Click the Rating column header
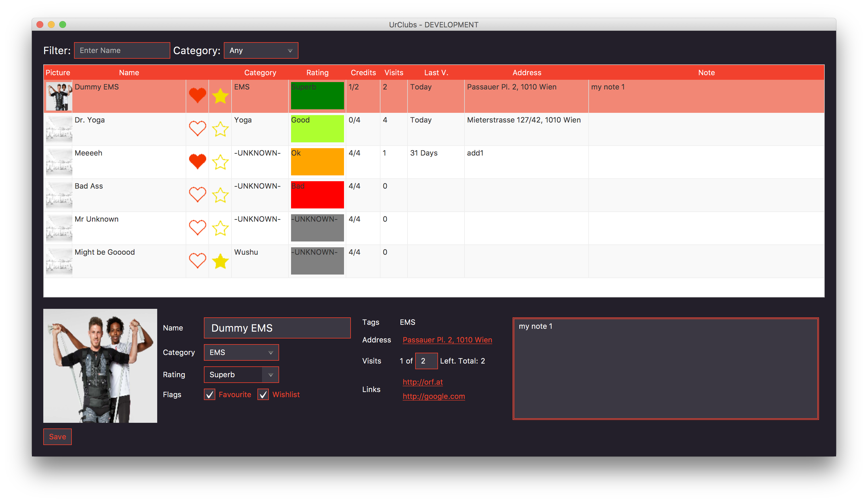The width and height of the screenshot is (868, 502). 317,73
